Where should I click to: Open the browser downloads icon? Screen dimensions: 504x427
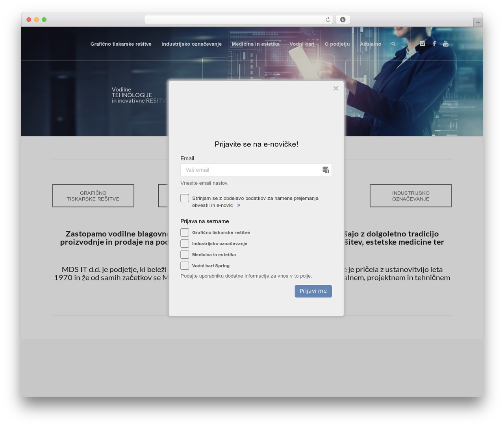[343, 20]
